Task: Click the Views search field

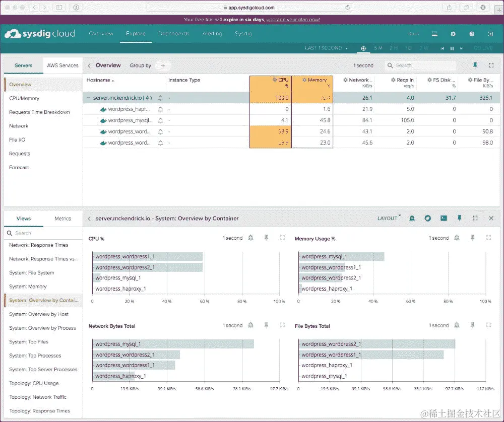Action: (x=43, y=233)
